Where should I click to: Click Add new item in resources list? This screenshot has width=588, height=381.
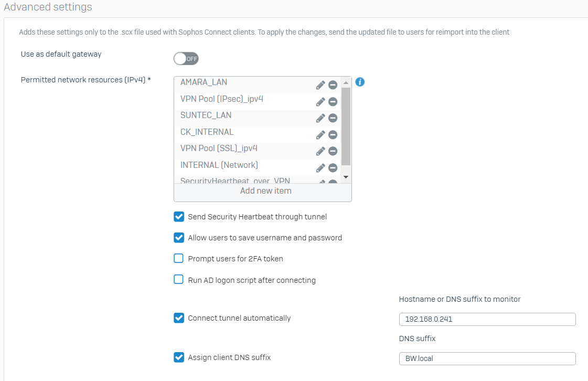click(265, 191)
